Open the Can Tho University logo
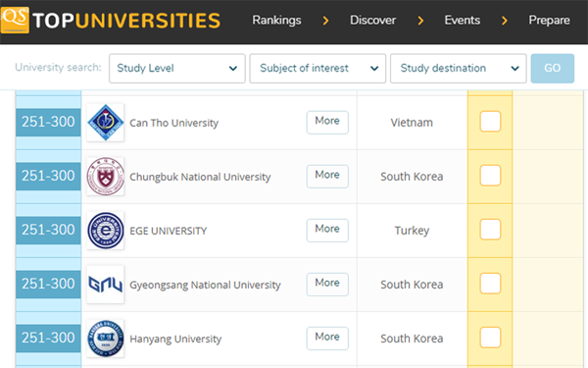 coord(106,123)
